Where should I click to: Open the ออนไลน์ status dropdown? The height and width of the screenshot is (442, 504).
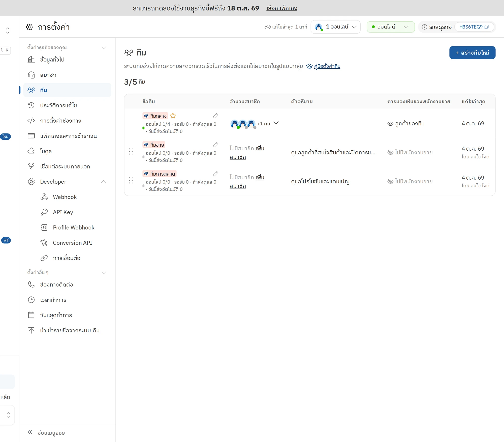coord(391,27)
